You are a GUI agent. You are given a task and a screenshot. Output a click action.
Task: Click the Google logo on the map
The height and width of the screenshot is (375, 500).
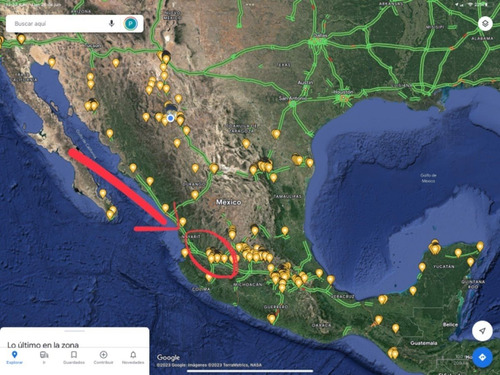coord(168,357)
